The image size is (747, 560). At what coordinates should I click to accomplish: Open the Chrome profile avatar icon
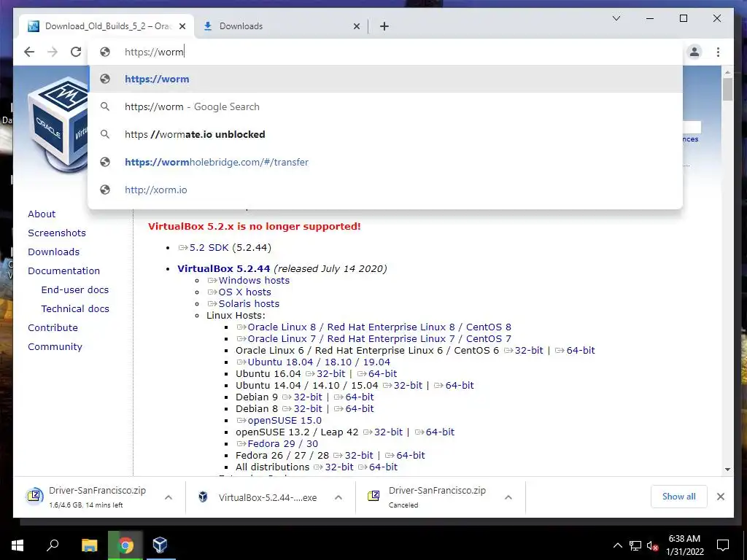coord(694,52)
